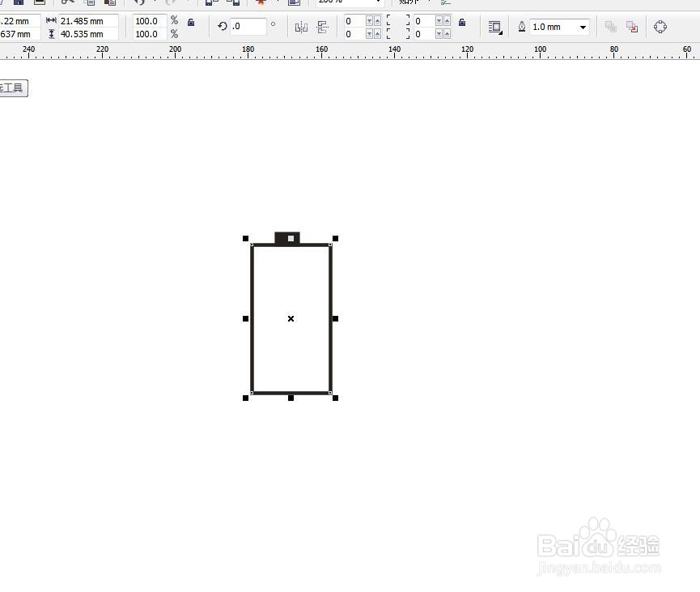The height and width of the screenshot is (592, 700).
Task: Click the mirror vertically icon
Action: [x=322, y=28]
